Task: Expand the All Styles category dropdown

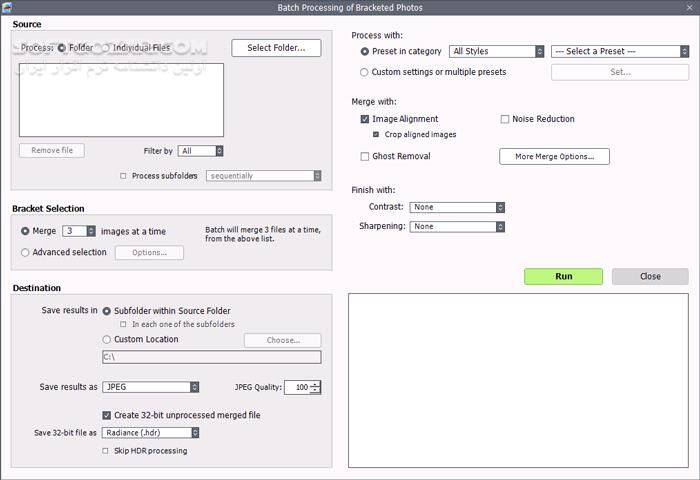Action: click(x=496, y=51)
